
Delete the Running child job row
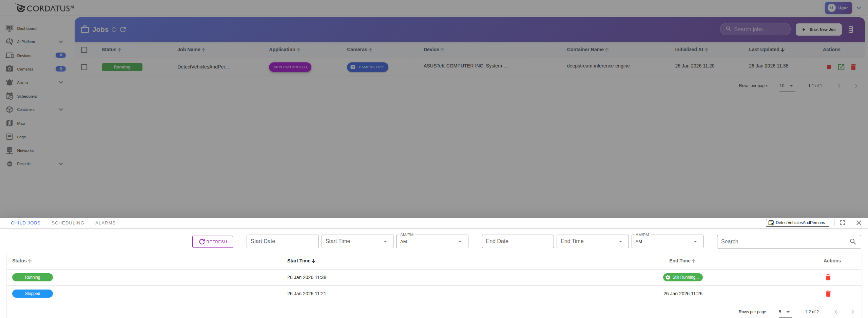(x=828, y=277)
